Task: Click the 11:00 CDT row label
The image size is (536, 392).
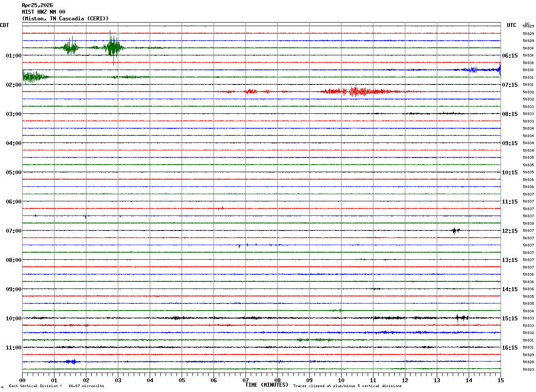Action: click(x=13, y=348)
